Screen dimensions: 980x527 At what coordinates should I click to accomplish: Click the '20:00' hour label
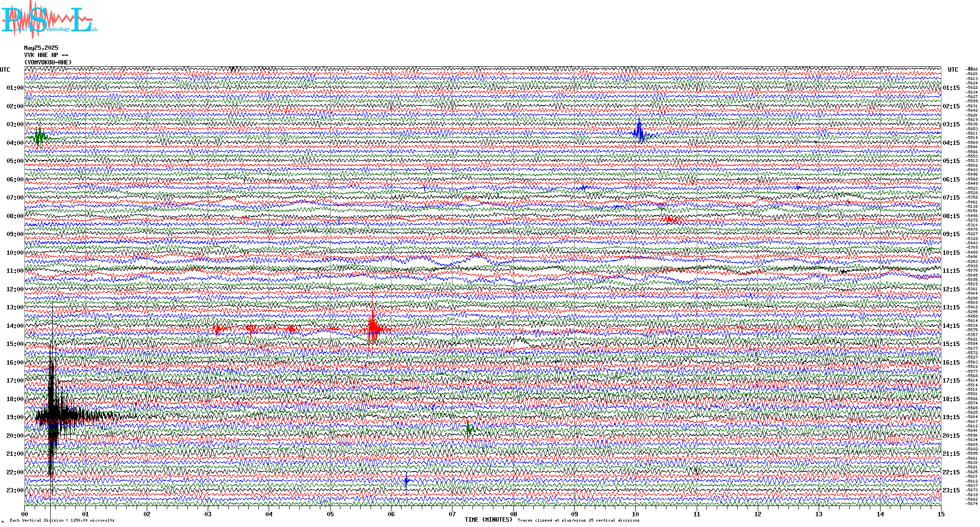click(15, 436)
